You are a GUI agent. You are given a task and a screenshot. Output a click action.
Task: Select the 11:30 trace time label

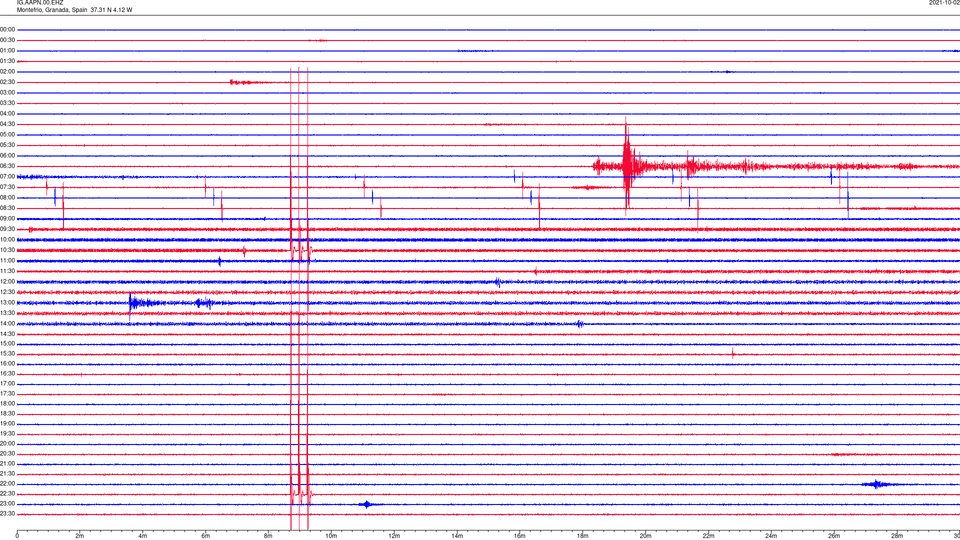[x=8, y=271]
